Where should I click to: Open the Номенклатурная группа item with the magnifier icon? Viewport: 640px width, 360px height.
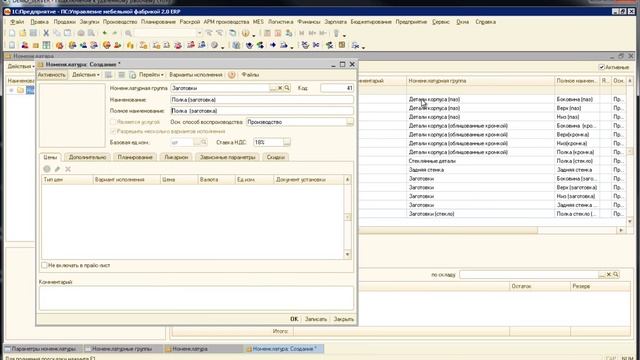point(287,88)
